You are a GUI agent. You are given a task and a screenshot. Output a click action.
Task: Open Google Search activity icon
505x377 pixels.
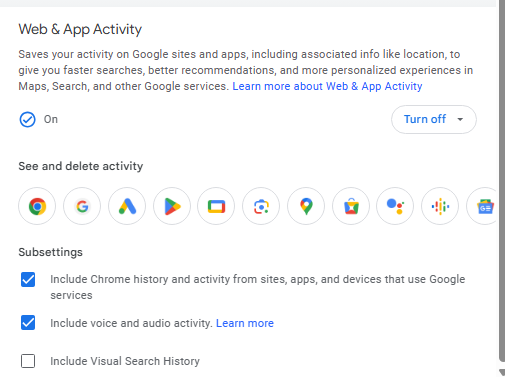coord(82,206)
